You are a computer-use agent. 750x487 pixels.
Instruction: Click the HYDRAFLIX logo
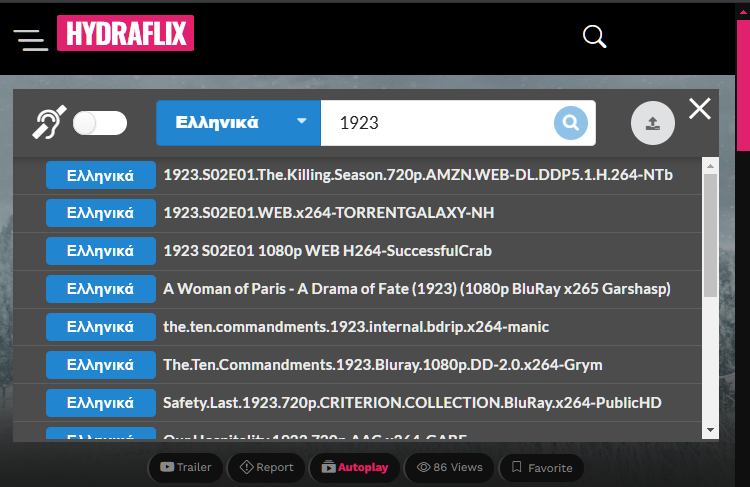[x=125, y=33]
